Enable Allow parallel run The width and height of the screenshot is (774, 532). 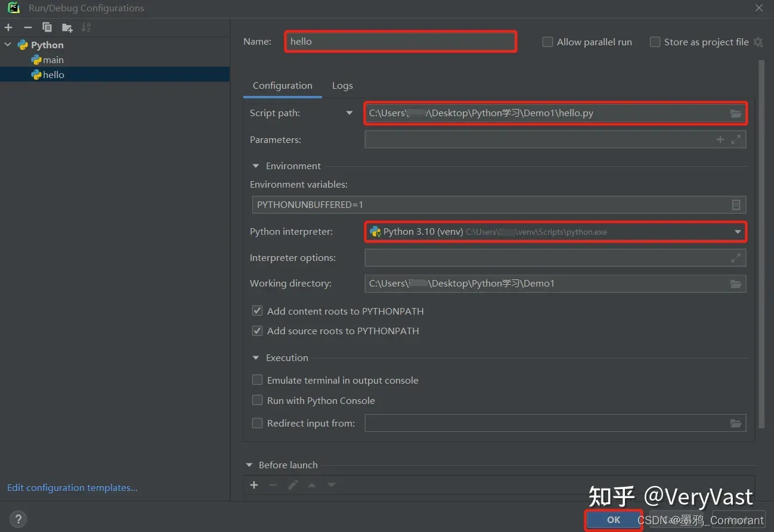(547, 42)
